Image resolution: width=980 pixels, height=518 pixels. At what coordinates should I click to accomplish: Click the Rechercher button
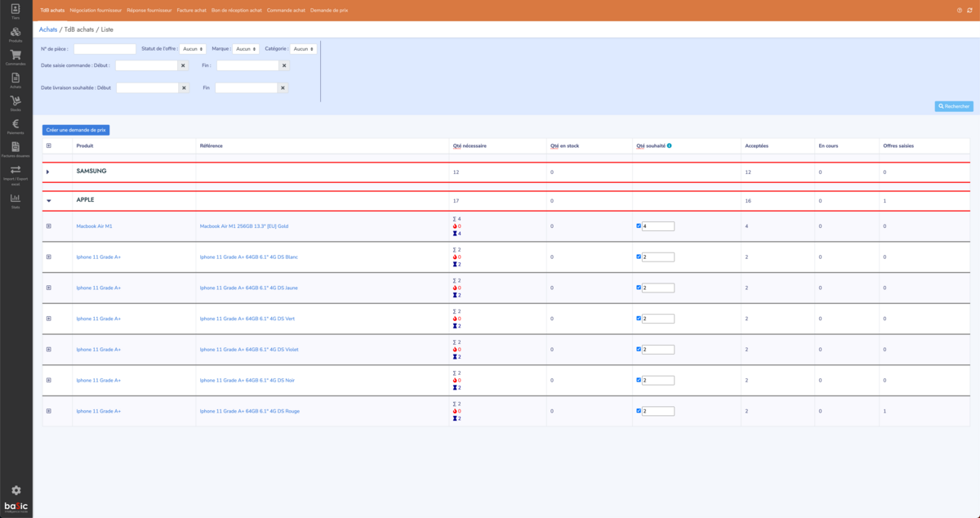tap(954, 106)
